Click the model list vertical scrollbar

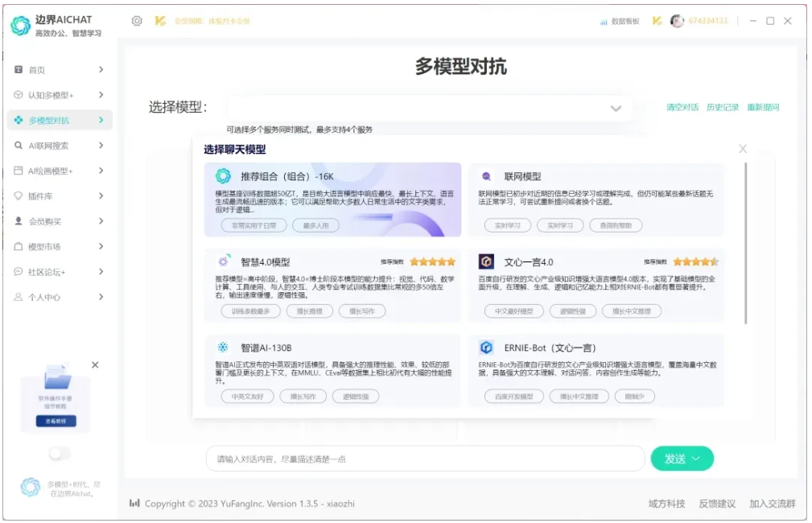coord(745,241)
